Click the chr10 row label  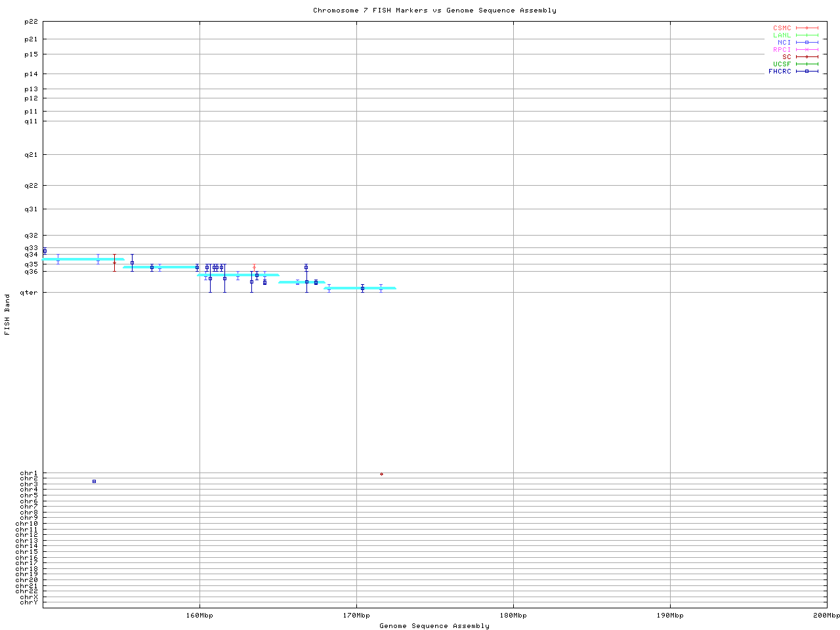click(x=26, y=524)
